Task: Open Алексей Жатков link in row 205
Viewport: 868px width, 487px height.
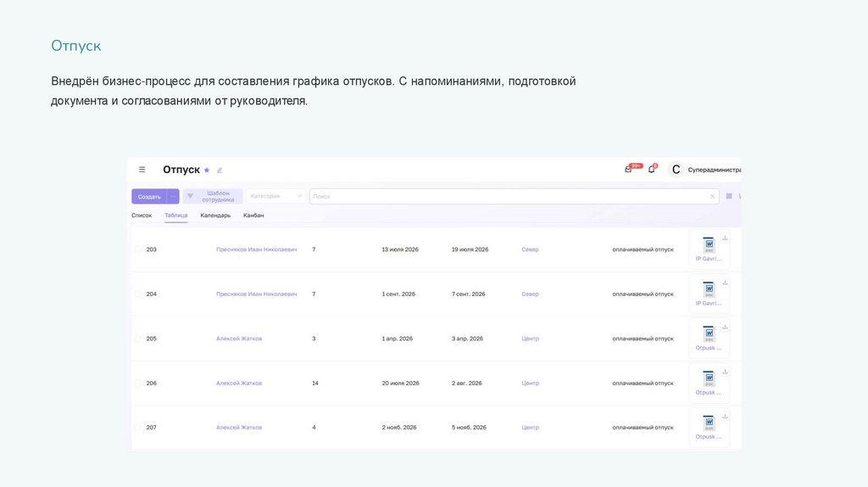Action: 239,339
